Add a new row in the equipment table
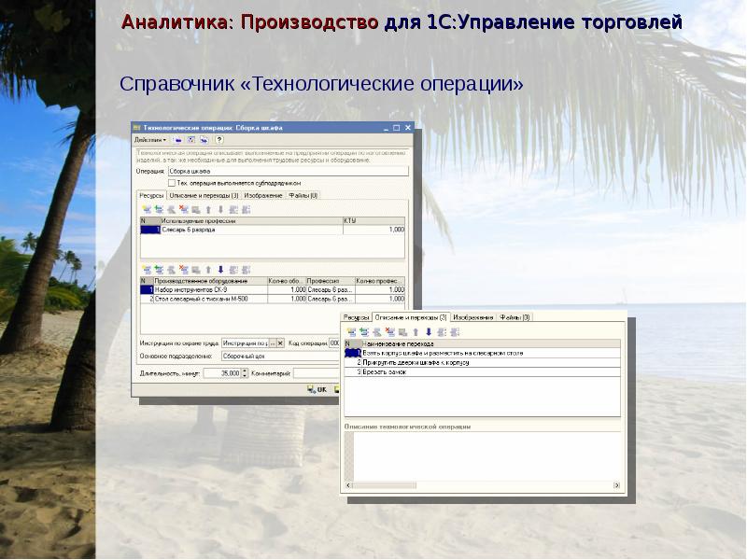The image size is (747, 560). 147,270
